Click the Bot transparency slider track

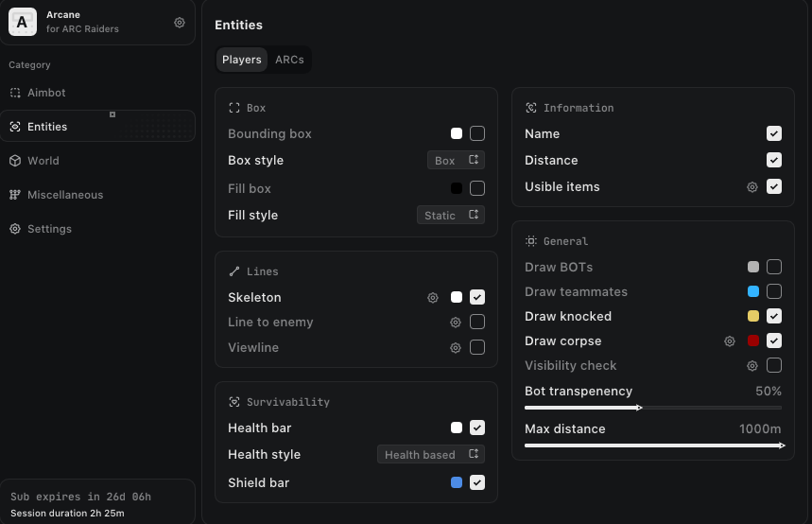[709, 408]
